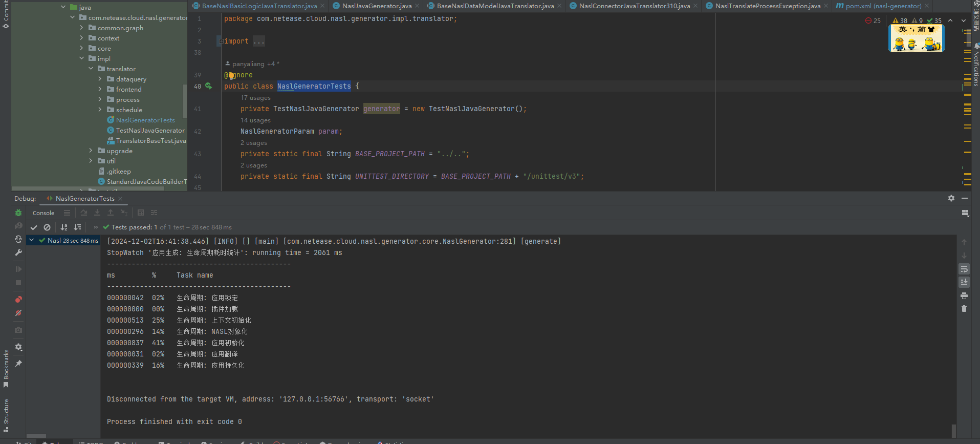Toggle Show Passed tests checkmark

tap(34, 227)
